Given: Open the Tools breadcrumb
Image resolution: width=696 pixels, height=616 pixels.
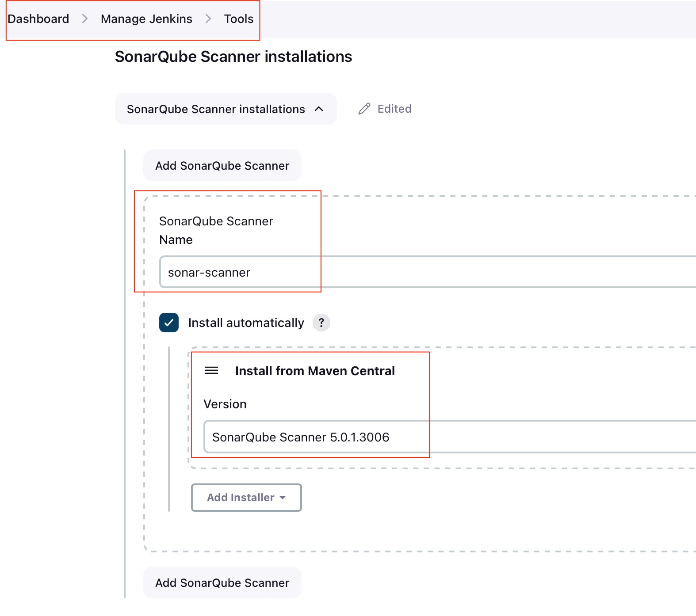Looking at the screenshot, I should [239, 19].
